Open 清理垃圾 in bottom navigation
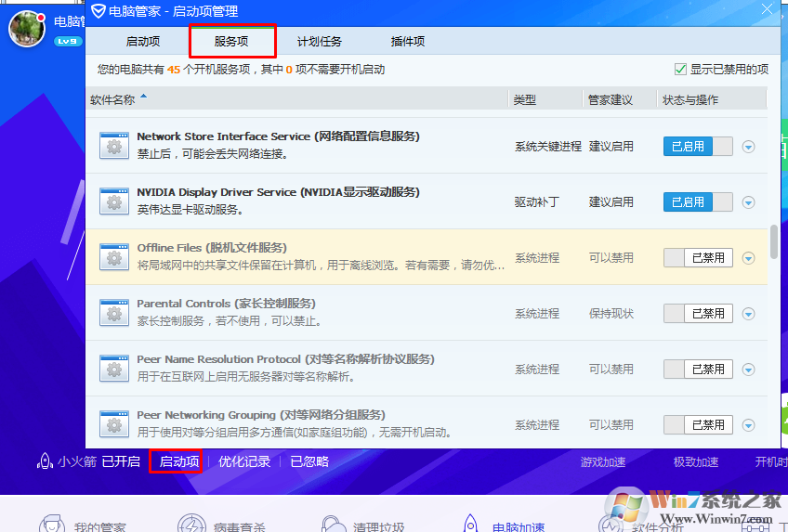Viewport: 788px width, 532px height. tap(361, 525)
